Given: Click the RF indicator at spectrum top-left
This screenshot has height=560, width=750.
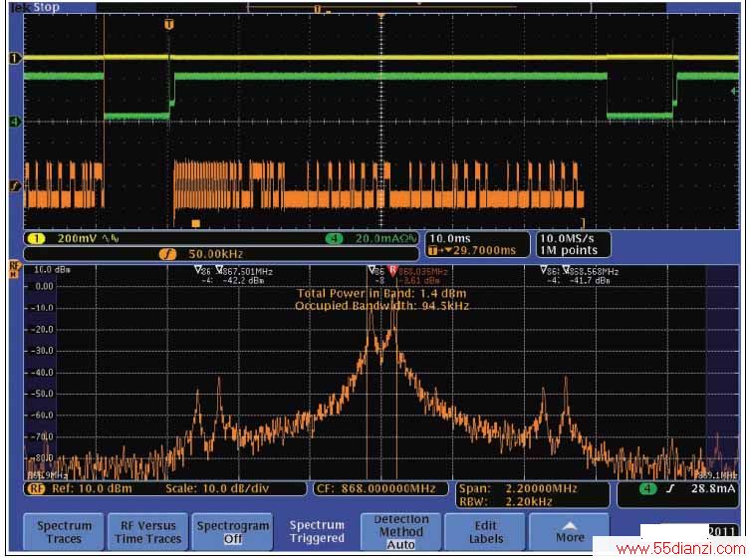Looking at the screenshot, I should click(15, 269).
